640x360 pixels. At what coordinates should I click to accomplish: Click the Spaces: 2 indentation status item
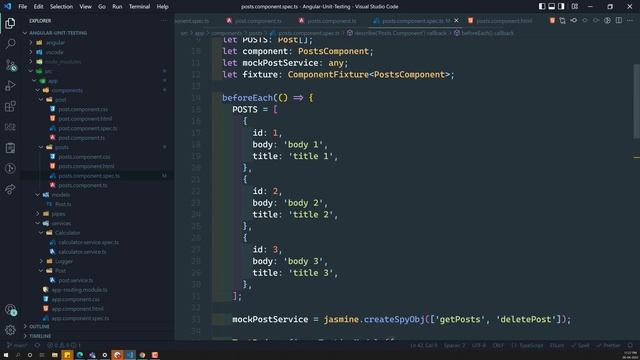(x=454, y=345)
